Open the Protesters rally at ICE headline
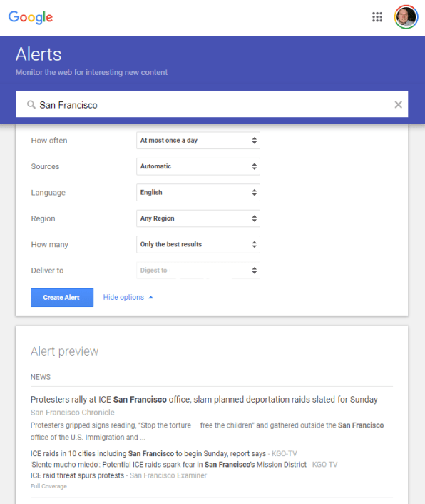Screen dimensions: 425x504 tap(204, 400)
